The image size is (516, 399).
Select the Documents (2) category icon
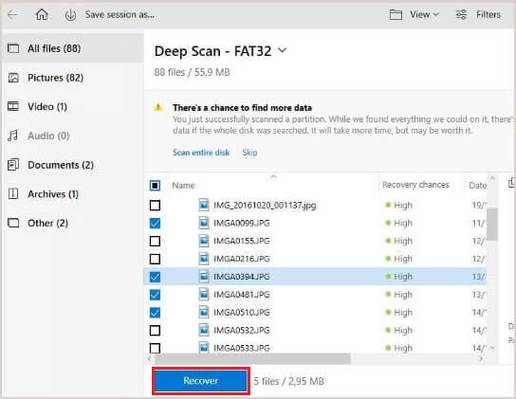tap(13, 165)
